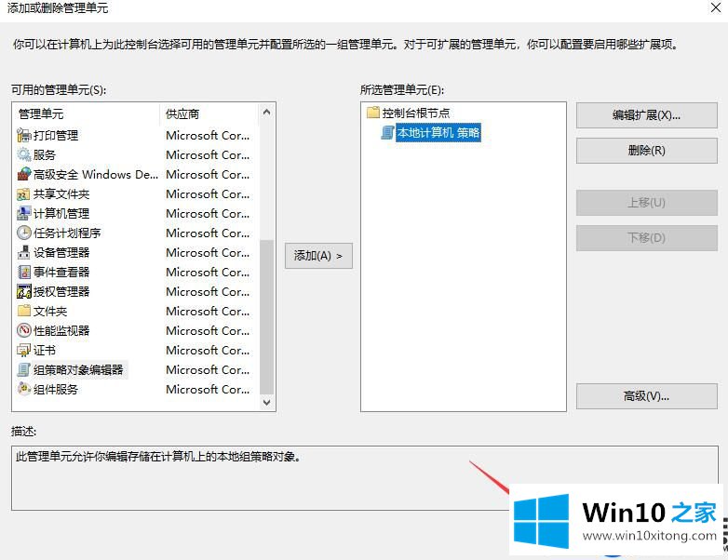Click the 事件查看器 icon in list

tap(24, 272)
